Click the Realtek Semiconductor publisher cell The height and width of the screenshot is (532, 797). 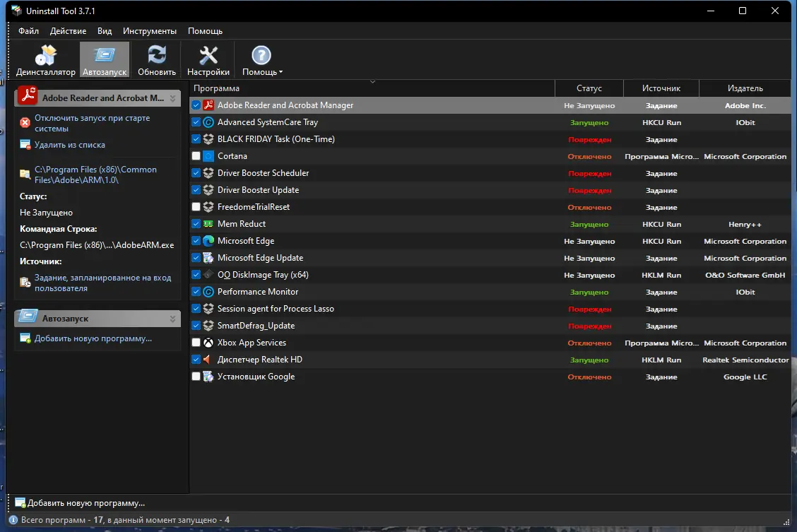coord(745,360)
